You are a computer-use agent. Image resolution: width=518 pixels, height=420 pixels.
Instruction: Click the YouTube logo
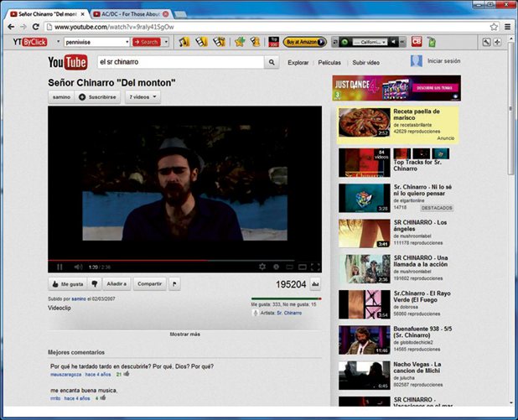(x=68, y=62)
